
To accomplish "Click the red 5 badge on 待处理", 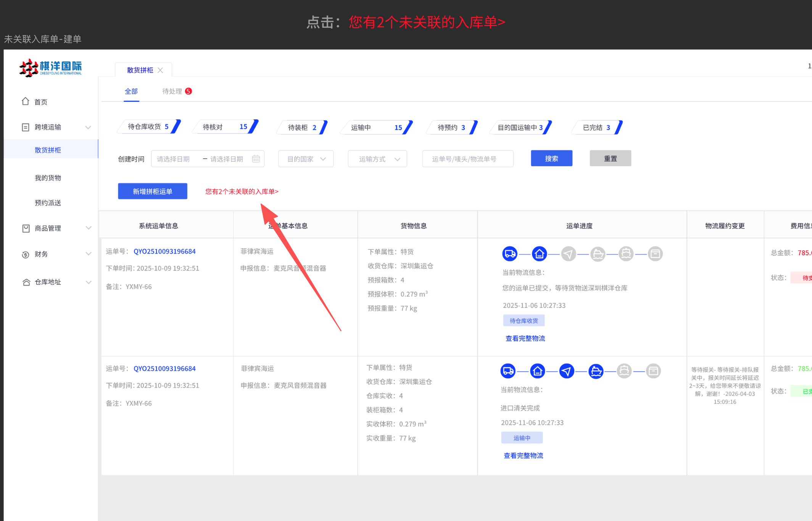I will coord(188,91).
